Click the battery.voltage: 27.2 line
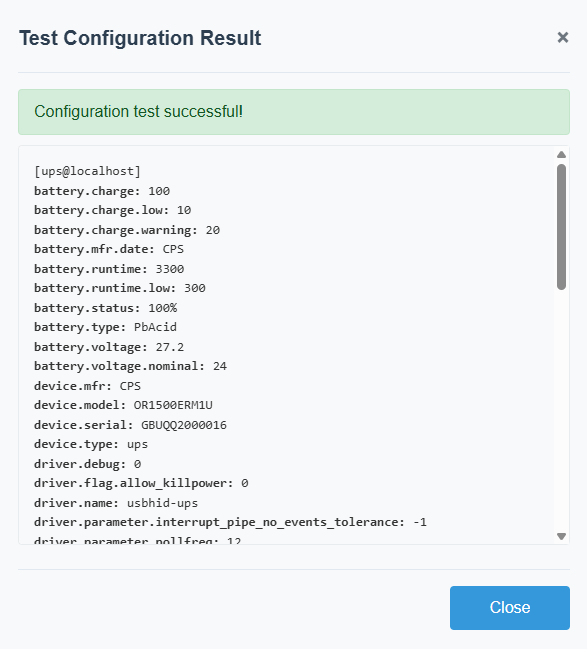Screen dimensions: 587x649 [109, 347]
